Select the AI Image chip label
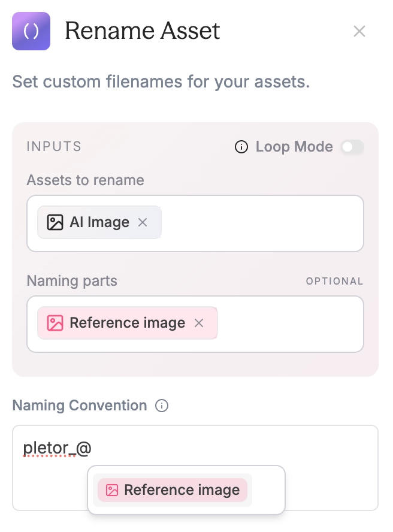This screenshot has height=532, width=393. point(99,223)
